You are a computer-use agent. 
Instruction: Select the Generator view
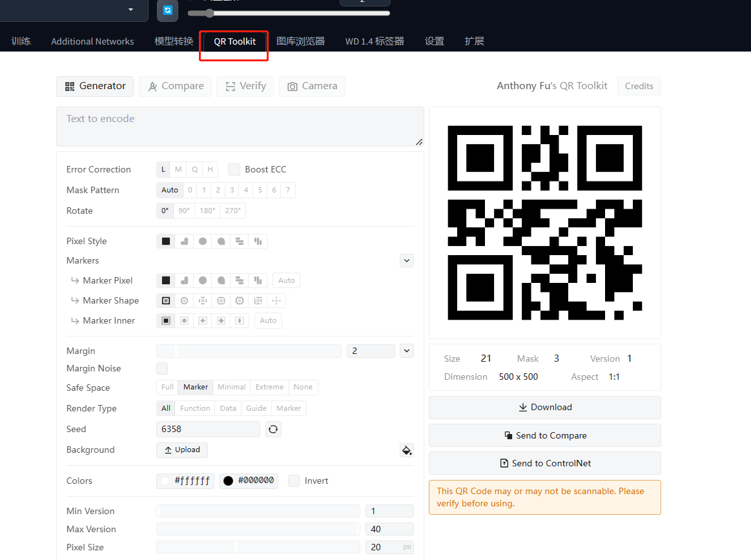pyautogui.click(x=96, y=86)
